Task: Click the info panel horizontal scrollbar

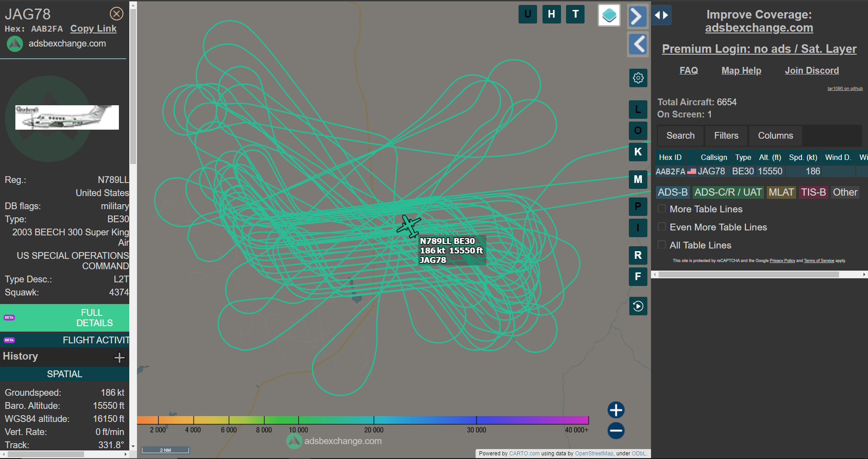Action: click(x=46, y=454)
